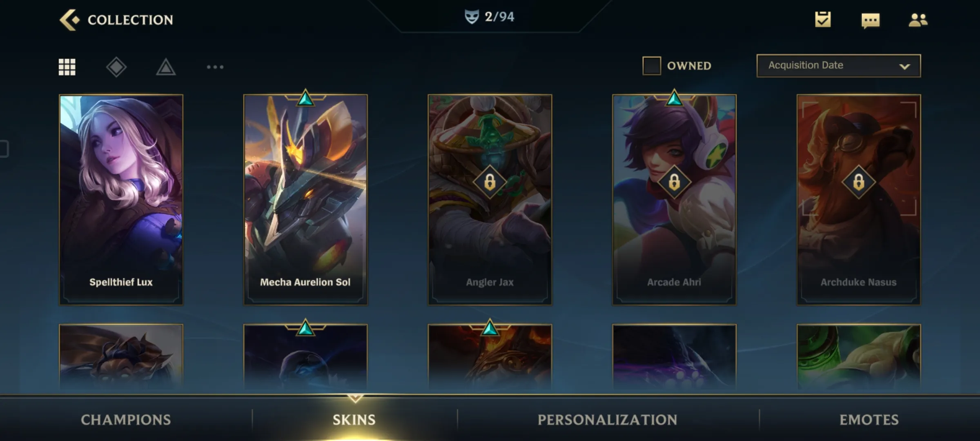This screenshot has height=441, width=980.
Task: Select the Skins tab
Action: click(x=354, y=420)
